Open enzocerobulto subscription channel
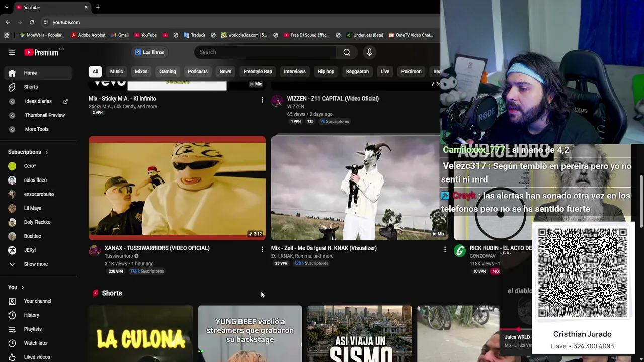 (x=39, y=194)
